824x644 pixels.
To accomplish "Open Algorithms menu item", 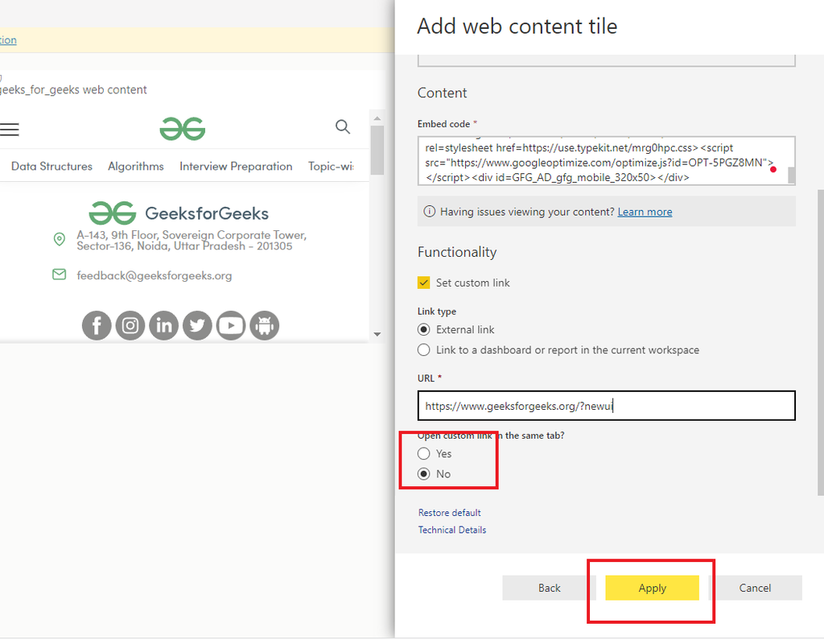I will 135,166.
